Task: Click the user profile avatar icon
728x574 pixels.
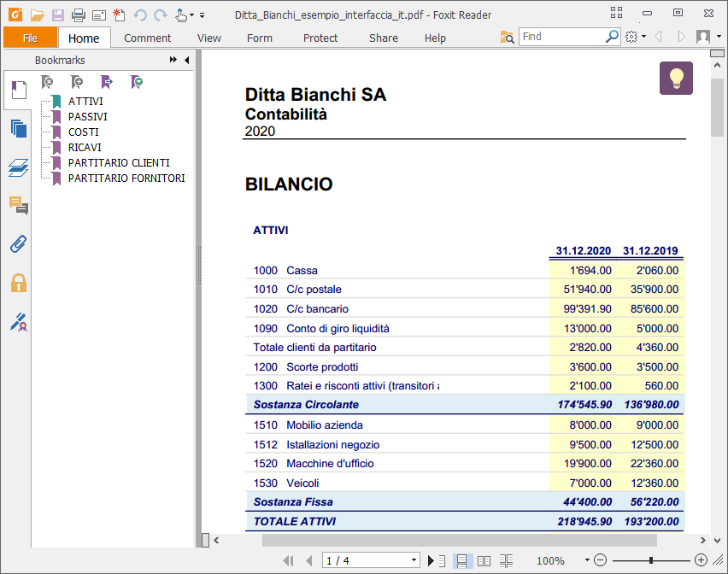Action: pos(703,37)
